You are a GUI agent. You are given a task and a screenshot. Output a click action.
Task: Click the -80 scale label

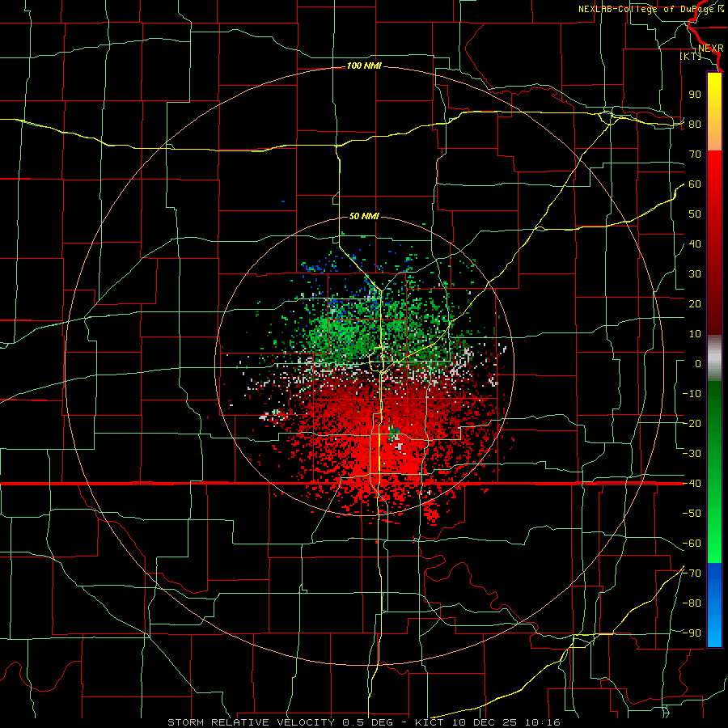coord(692,603)
